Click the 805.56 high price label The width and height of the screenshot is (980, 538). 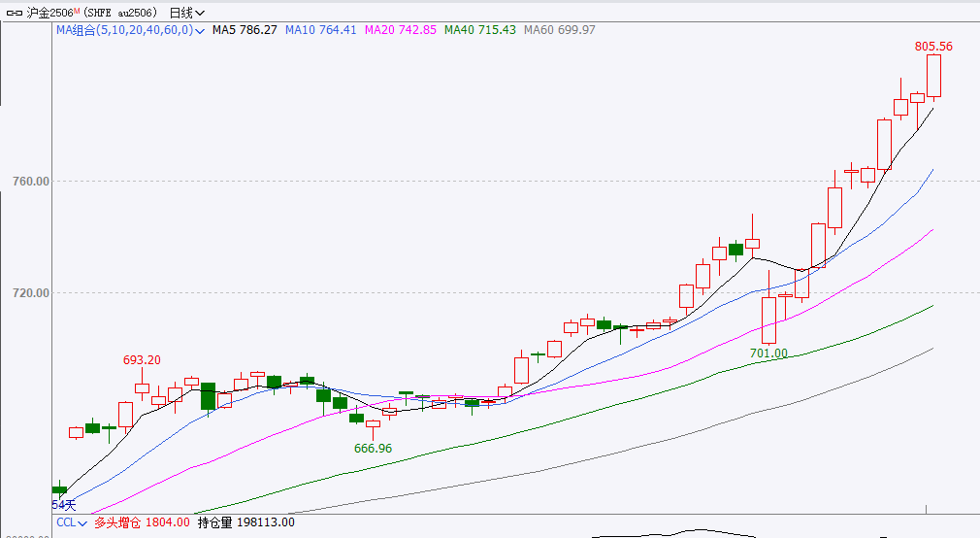(x=933, y=47)
